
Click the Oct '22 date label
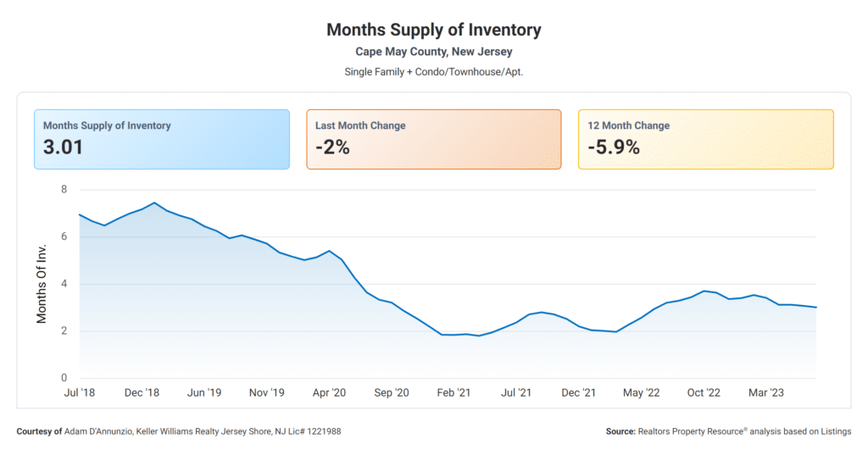[704, 393]
